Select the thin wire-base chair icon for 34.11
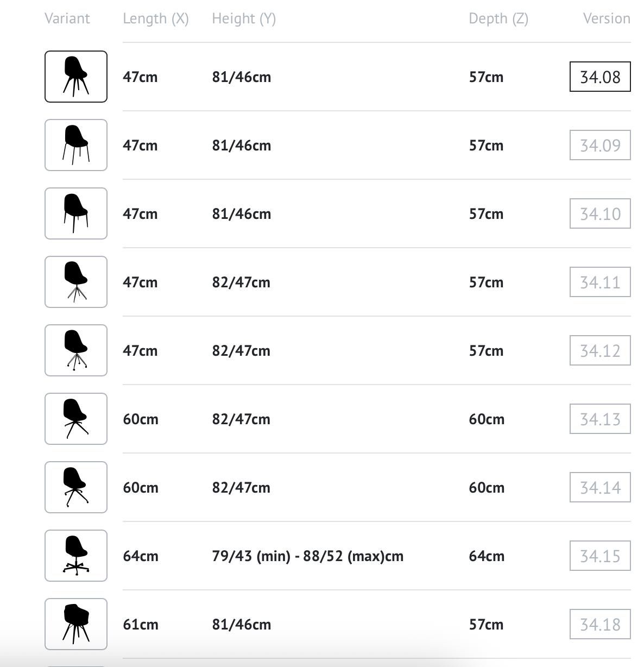 point(76,282)
